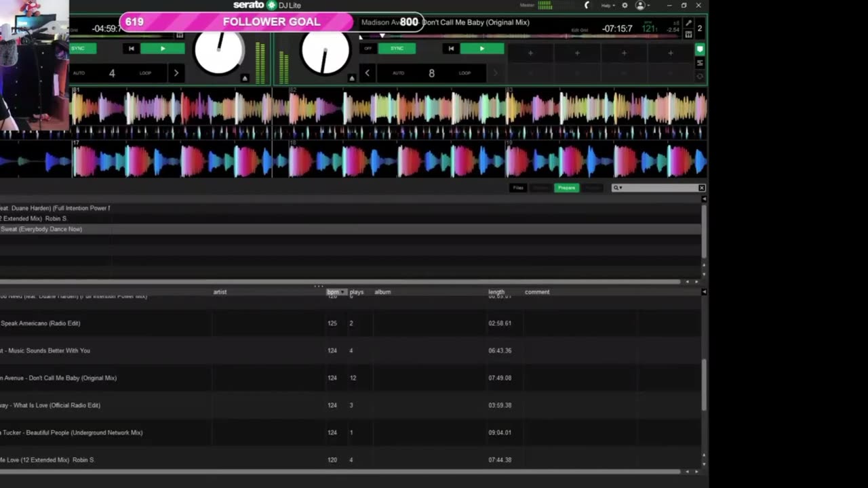Select the green pad mode icon on right edge

[700, 49]
